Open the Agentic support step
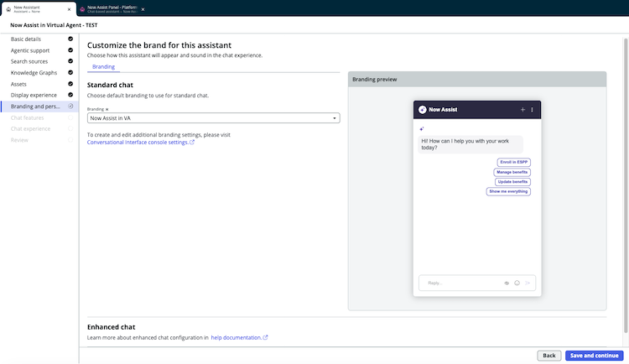629x364 pixels. [x=30, y=50]
